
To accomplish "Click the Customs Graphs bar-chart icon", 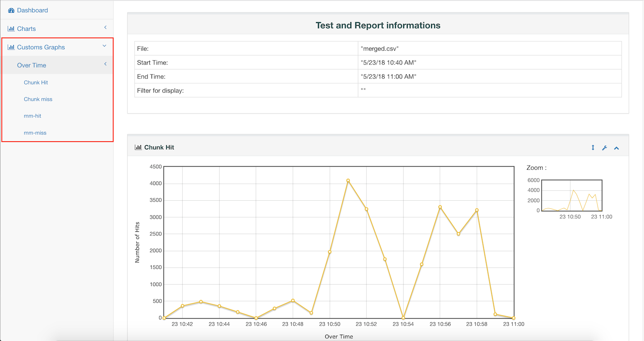I will pyautogui.click(x=12, y=47).
